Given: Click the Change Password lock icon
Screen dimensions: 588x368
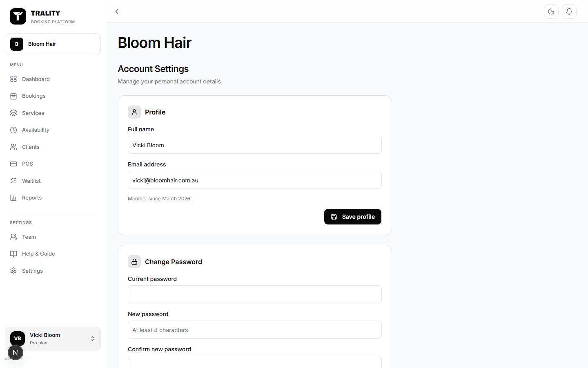Looking at the screenshot, I should coord(134,262).
